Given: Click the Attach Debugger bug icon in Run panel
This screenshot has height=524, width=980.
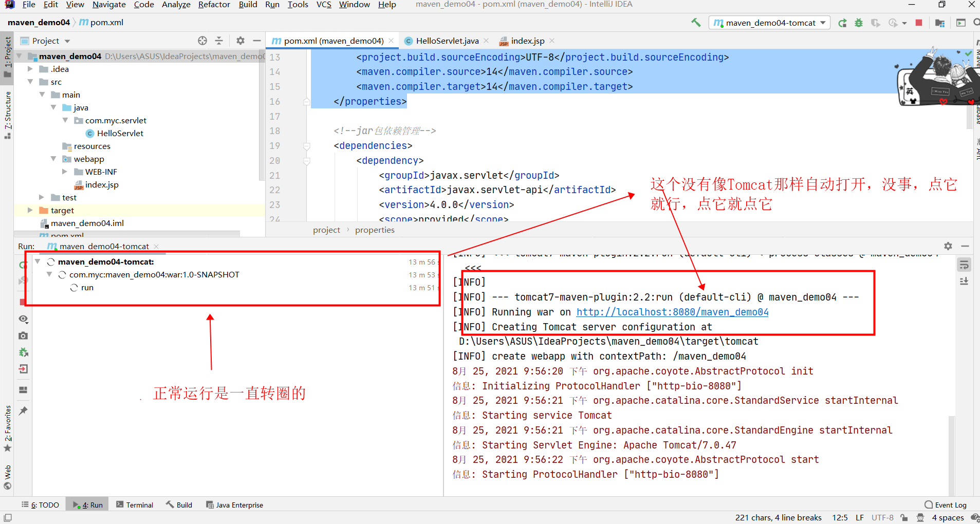Looking at the screenshot, I should coord(23,352).
